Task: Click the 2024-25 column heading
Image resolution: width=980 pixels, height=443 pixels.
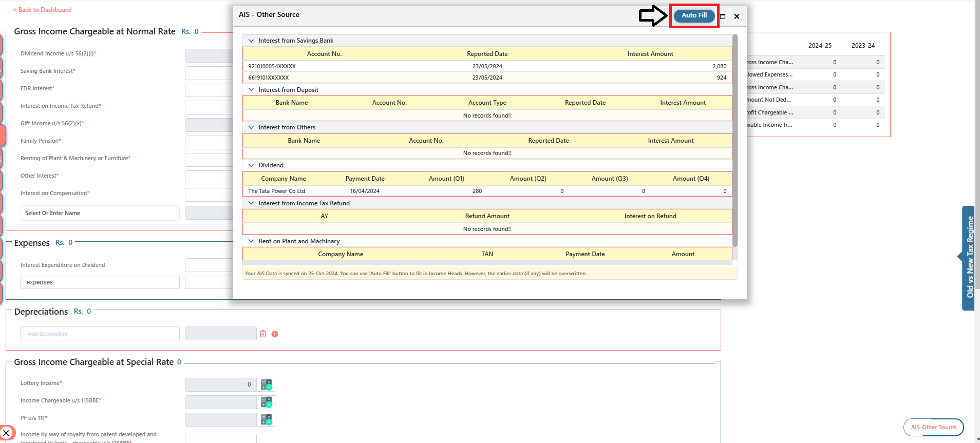Action: [820, 46]
